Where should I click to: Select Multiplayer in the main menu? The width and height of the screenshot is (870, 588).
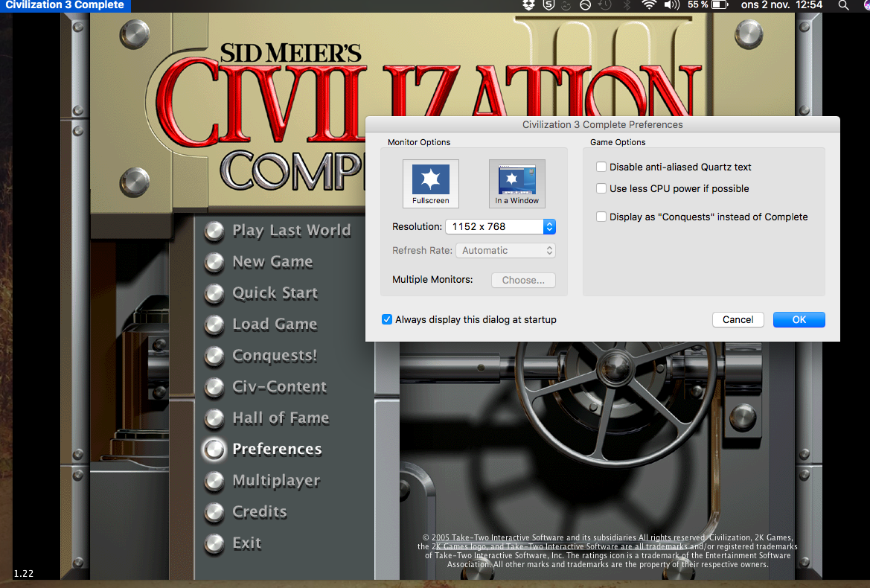(276, 481)
